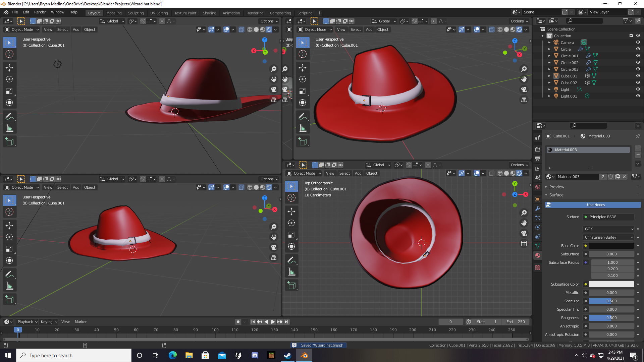Select the Rotate tool in top-left viewport
This screenshot has width=644, height=362.
coord(9,79)
